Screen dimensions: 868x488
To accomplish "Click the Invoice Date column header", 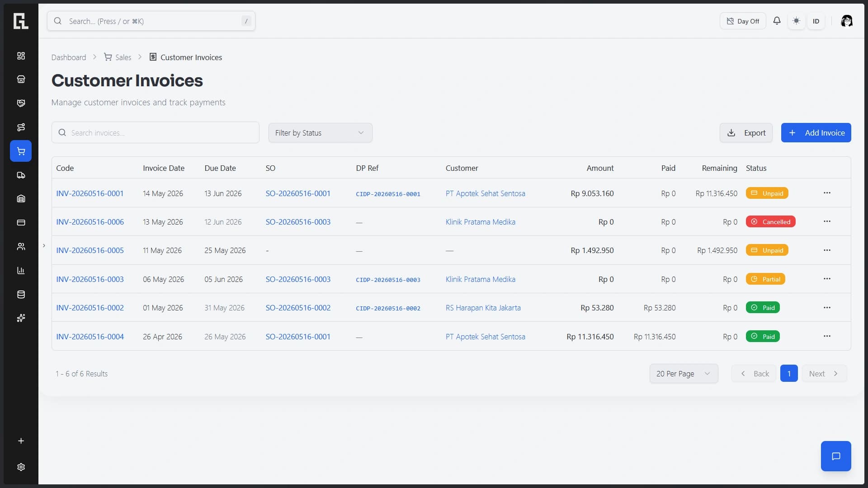I will point(163,168).
